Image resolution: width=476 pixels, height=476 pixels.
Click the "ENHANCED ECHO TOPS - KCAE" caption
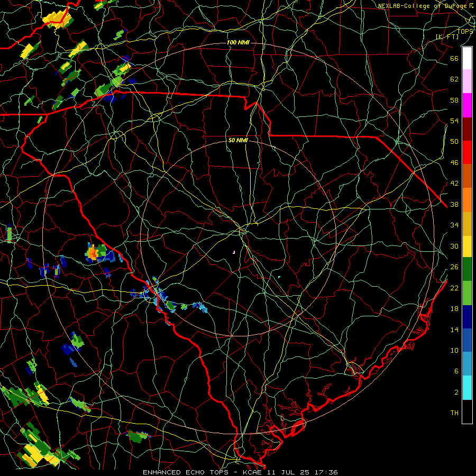pos(203,472)
